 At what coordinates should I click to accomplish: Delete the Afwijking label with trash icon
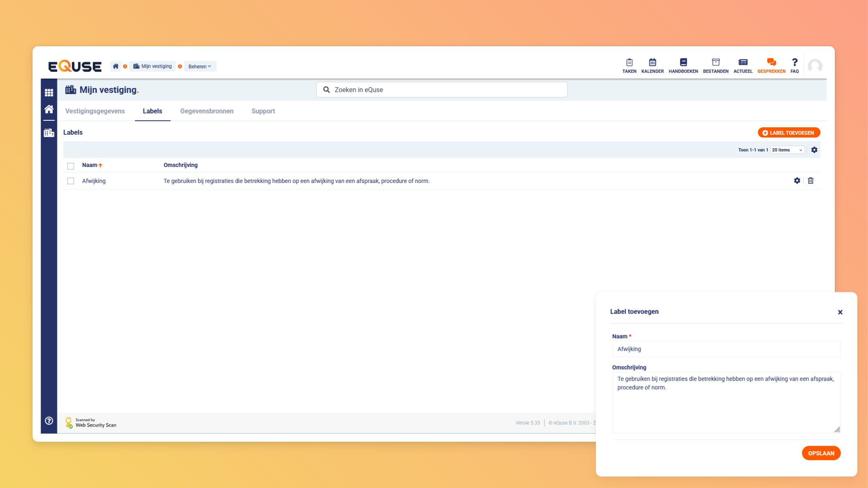click(810, 181)
